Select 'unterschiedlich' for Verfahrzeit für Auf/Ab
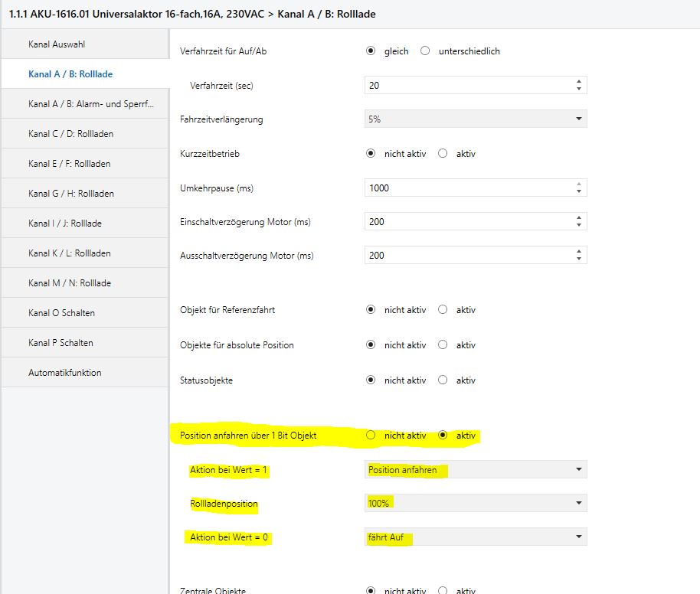 click(x=425, y=51)
